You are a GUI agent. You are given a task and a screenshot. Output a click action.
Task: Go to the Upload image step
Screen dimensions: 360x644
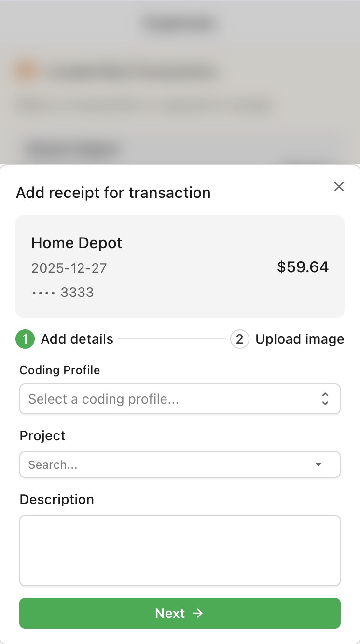coord(300,339)
